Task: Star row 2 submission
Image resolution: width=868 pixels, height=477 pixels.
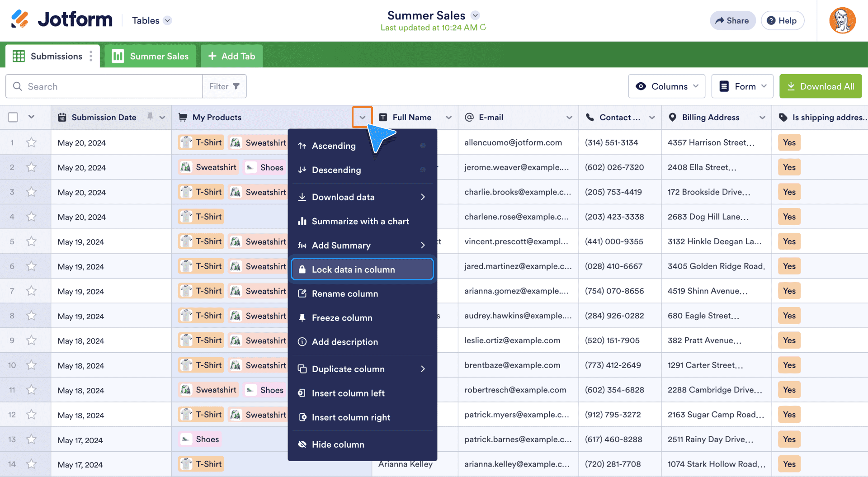Action: [x=31, y=167]
